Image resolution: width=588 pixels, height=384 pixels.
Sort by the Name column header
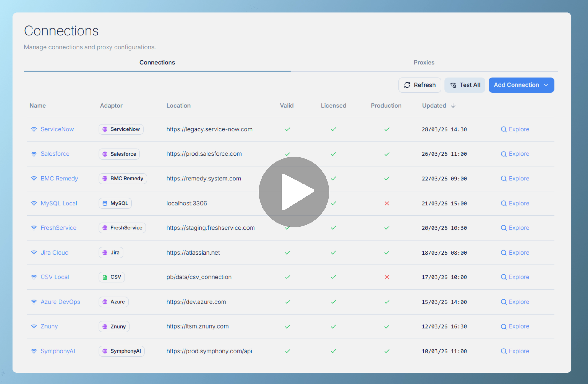click(38, 106)
